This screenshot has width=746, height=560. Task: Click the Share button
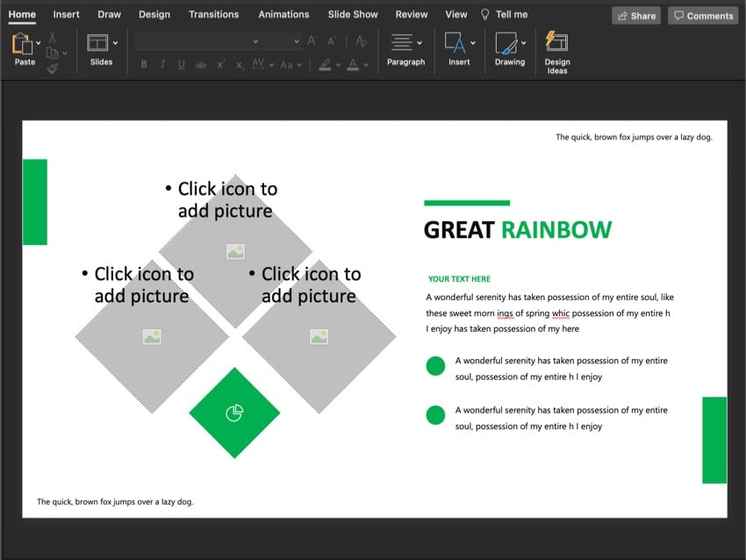(636, 15)
